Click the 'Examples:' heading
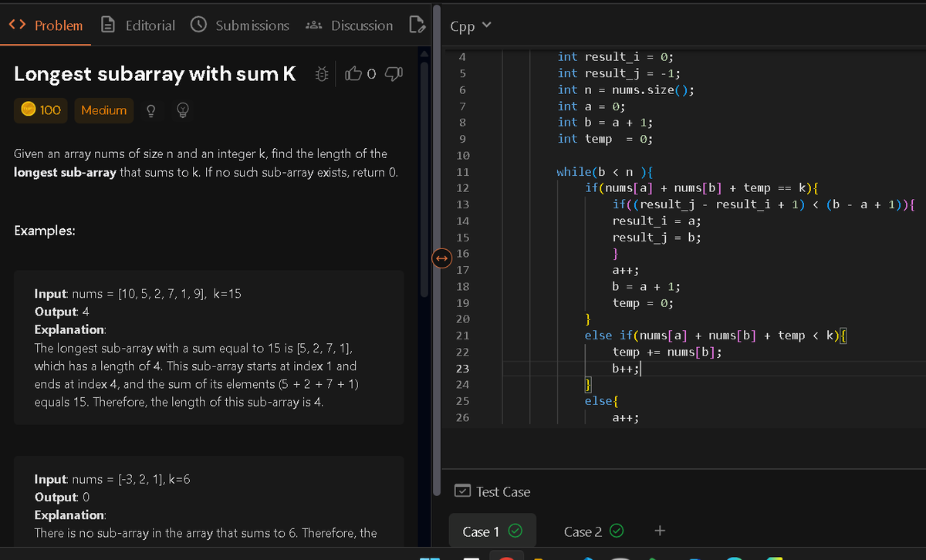The height and width of the screenshot is (560, 926). coord(45,230)
